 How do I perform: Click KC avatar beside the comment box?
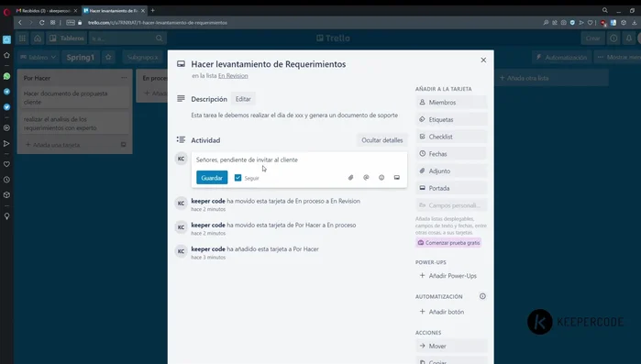click(181, 159)
